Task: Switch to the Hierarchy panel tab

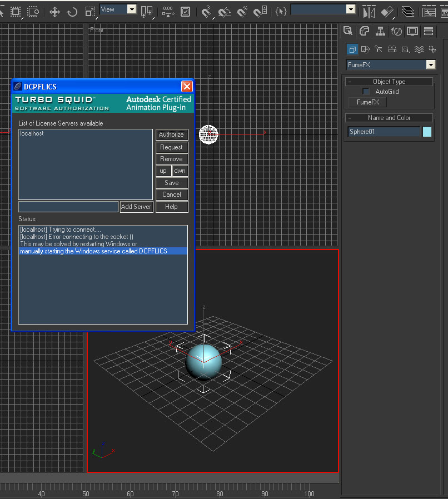Action: tap(380, 31)
